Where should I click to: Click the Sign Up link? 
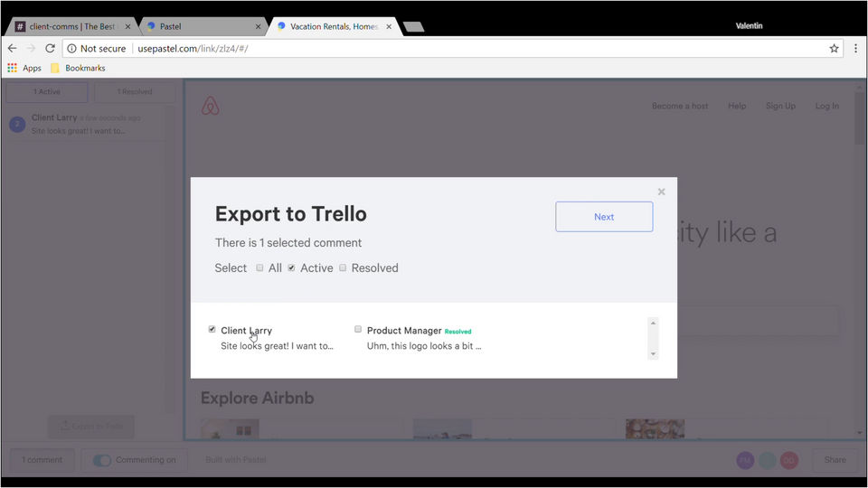tap(780, 106)
